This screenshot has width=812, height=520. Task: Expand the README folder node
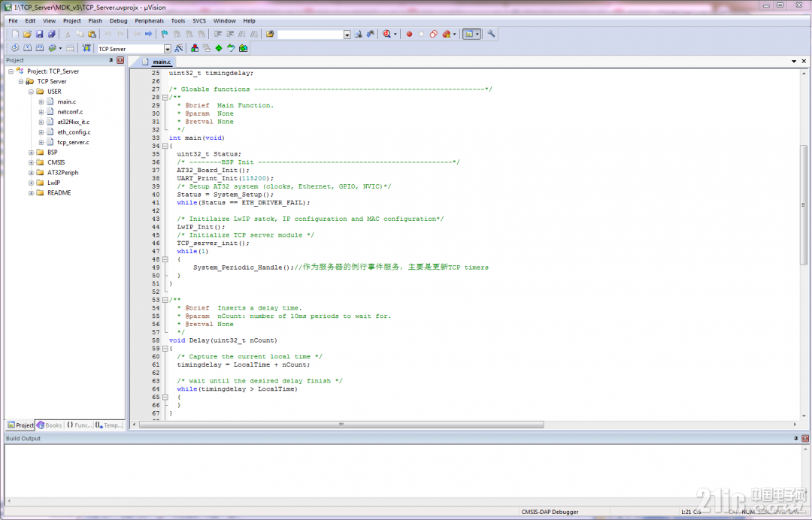click(31, 193)
